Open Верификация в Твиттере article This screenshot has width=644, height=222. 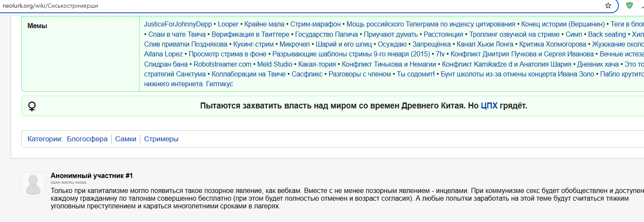coord(250,35)
